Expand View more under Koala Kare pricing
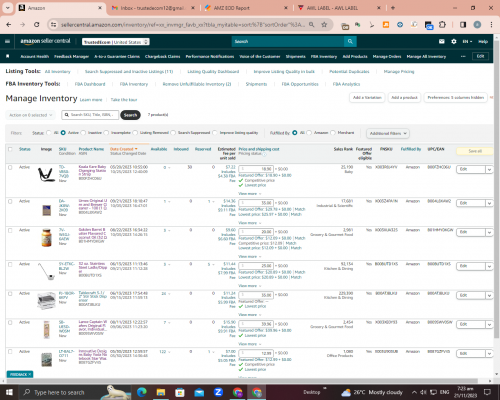Viewport: 500px width, 400px height. tap(250, 194)
